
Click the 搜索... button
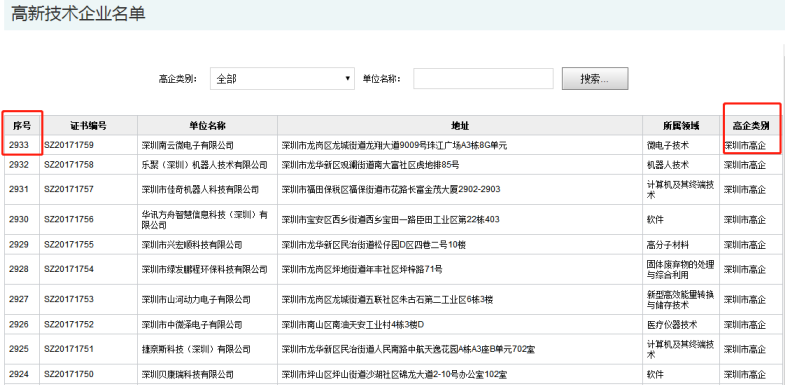tap(595, 79)
